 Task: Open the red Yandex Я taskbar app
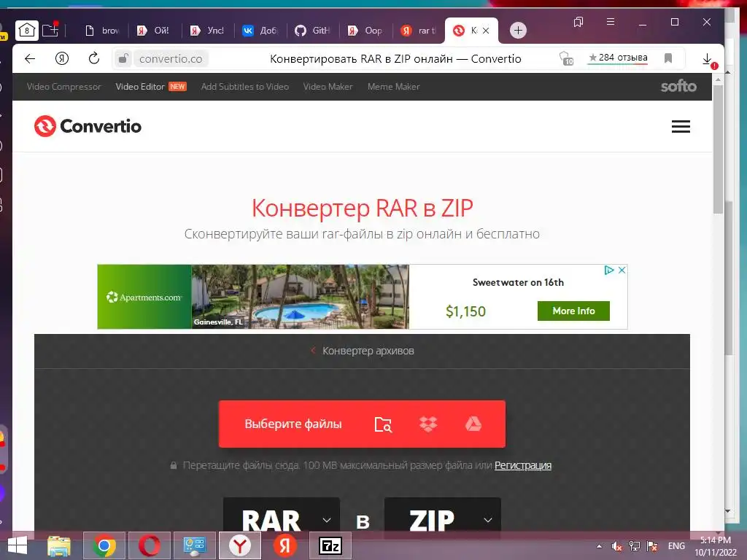click(x=285, y=545)
